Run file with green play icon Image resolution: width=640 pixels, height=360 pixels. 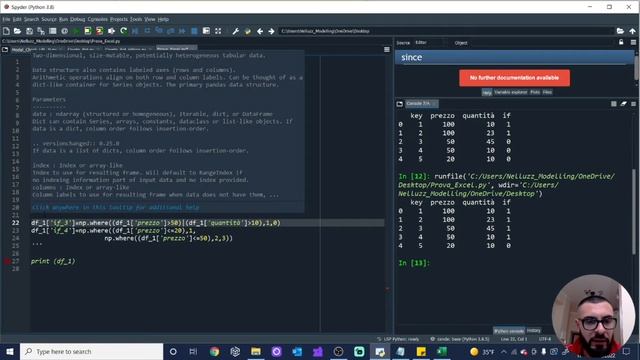pos(76,31)
